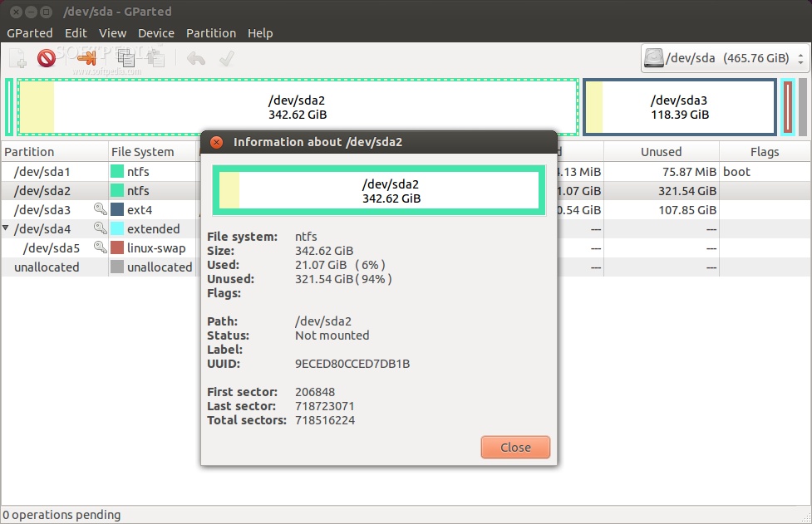Click the key icon beside /dev/sda5
The image size is (812, 524).
(x=100, y=247)
